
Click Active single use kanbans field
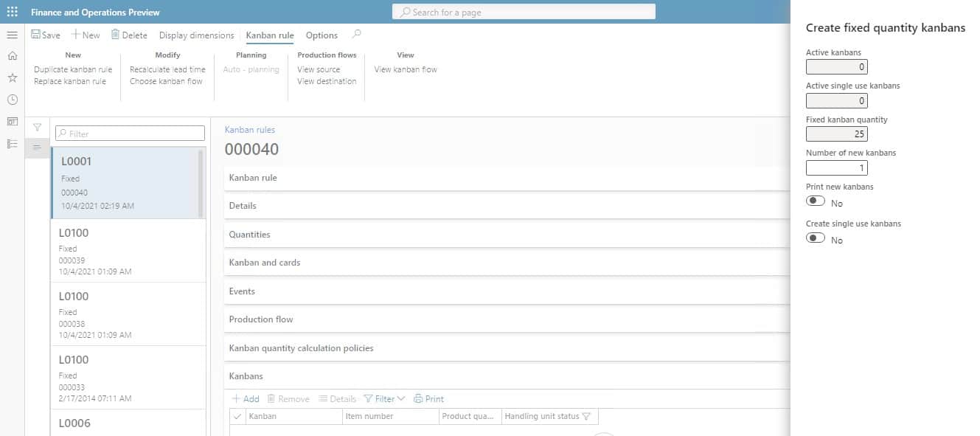[837, 100]
